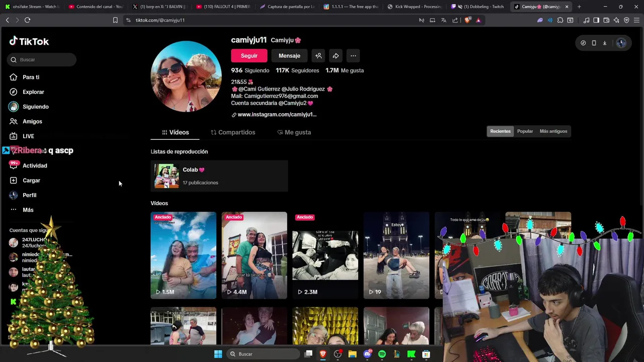Open the video with 19 views
Screen dimensions: 644x362
click(x=396, y=255)
